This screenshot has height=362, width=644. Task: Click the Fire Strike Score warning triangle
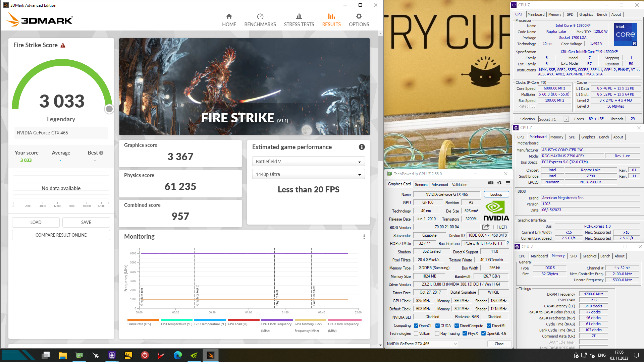click(63, 45)
